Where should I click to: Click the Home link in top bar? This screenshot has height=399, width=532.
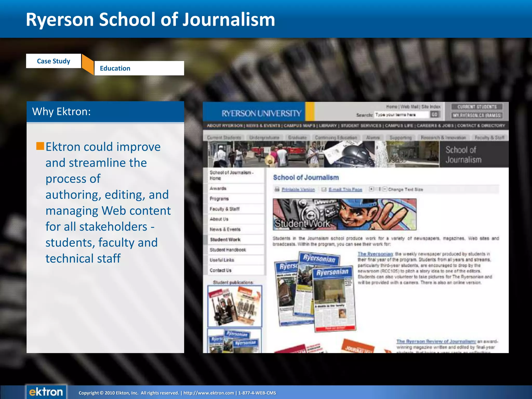pyautogui.click(x=391, y=107)
